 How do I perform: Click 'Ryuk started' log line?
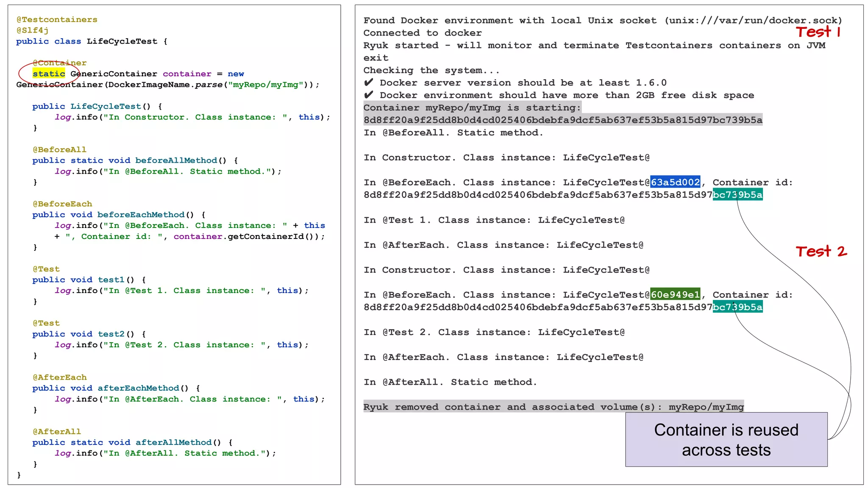pos(594,52)
